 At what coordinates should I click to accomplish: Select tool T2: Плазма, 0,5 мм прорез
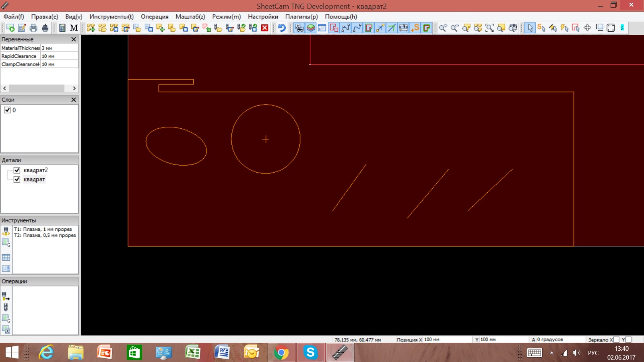45,235
